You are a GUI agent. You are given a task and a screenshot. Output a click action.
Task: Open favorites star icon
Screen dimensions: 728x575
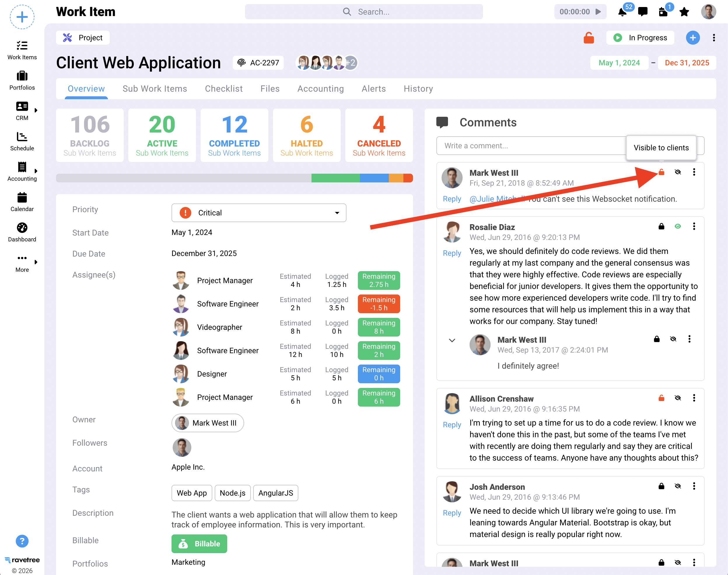(x=684, y=12)
